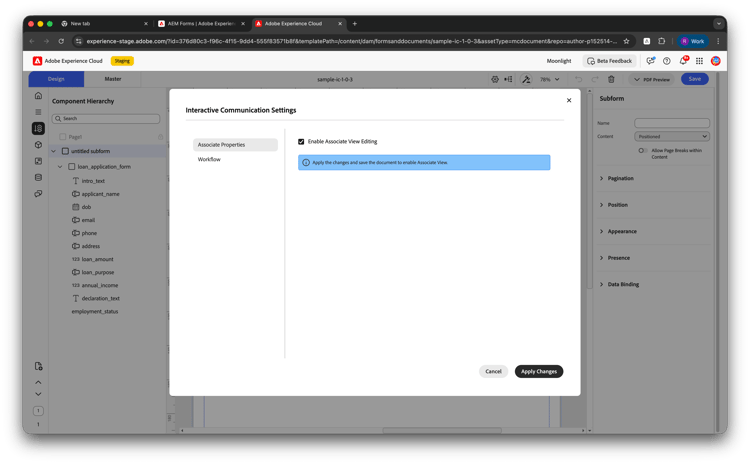The image size is (750, 464).
Task: Select the employment_status tree item
Action: pyautogui.click(x=95, y=311)
